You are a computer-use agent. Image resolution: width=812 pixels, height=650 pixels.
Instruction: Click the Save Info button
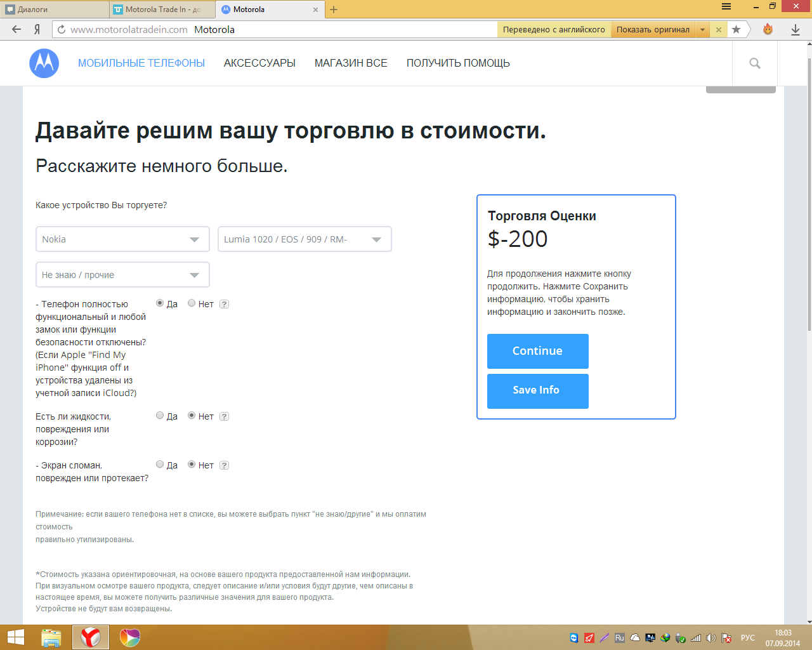coord(538,391)
